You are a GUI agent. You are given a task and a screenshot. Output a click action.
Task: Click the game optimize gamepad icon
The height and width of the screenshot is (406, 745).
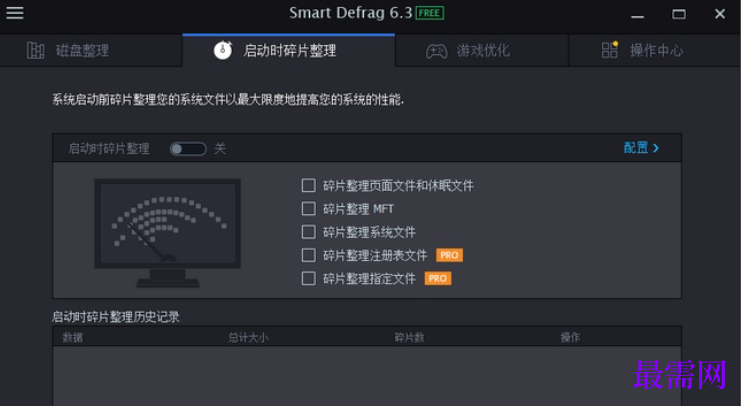(x=436, y=51)
